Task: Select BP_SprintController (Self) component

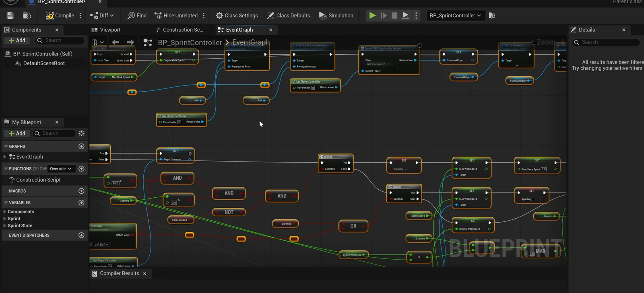Action: (43, 54)
